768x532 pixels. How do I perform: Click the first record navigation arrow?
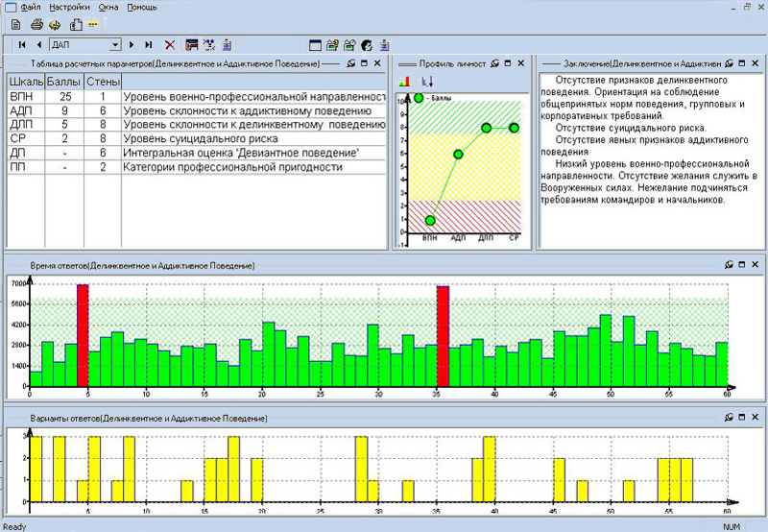(x=21, y=44)
